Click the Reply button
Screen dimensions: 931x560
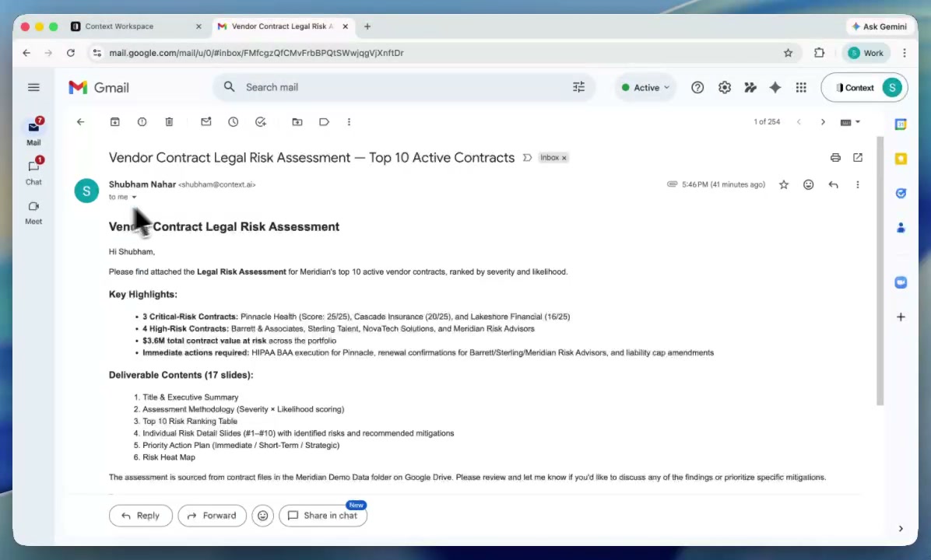tap(141, 516)
